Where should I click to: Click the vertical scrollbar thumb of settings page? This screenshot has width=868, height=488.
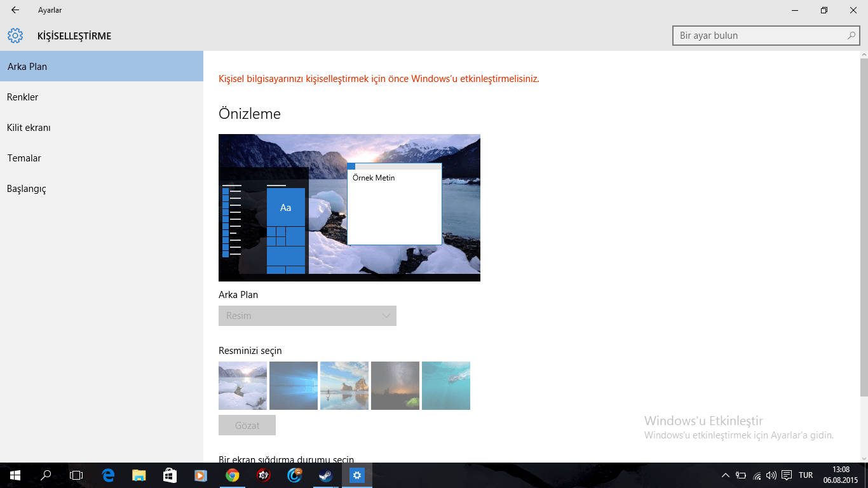tap(864, 227)
